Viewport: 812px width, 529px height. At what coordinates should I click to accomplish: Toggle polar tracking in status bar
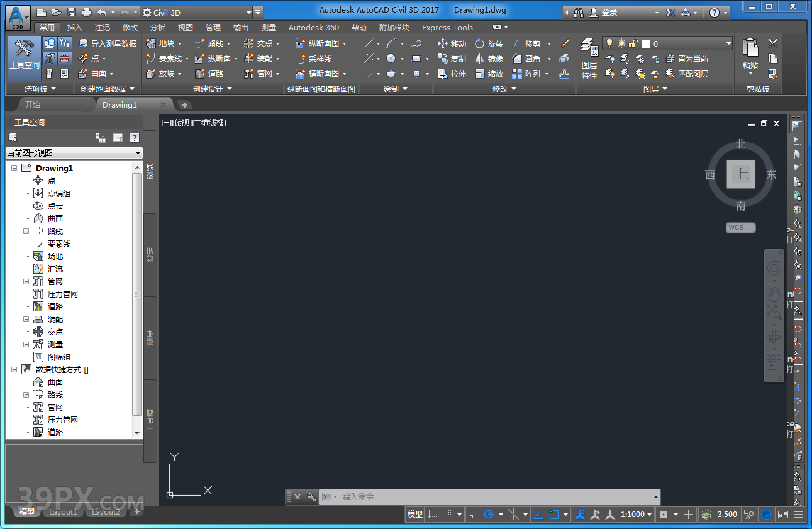489,514
